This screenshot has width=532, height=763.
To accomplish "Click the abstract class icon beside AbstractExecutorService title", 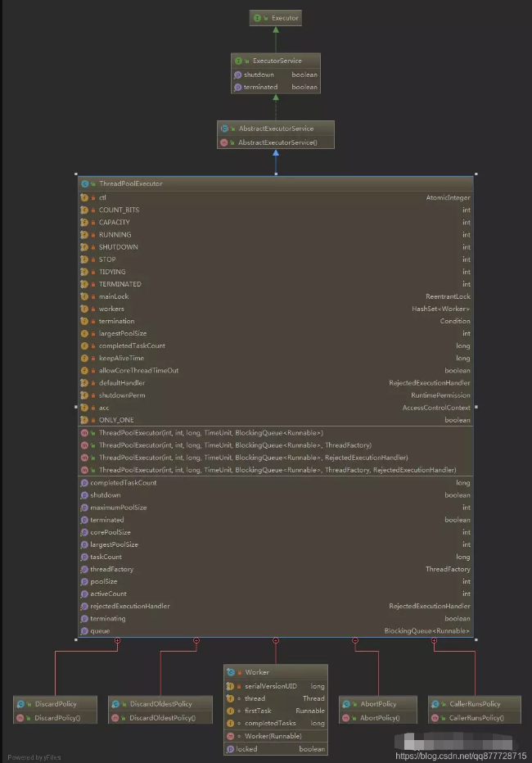I will pyautogui.click(x=224, y=129).
